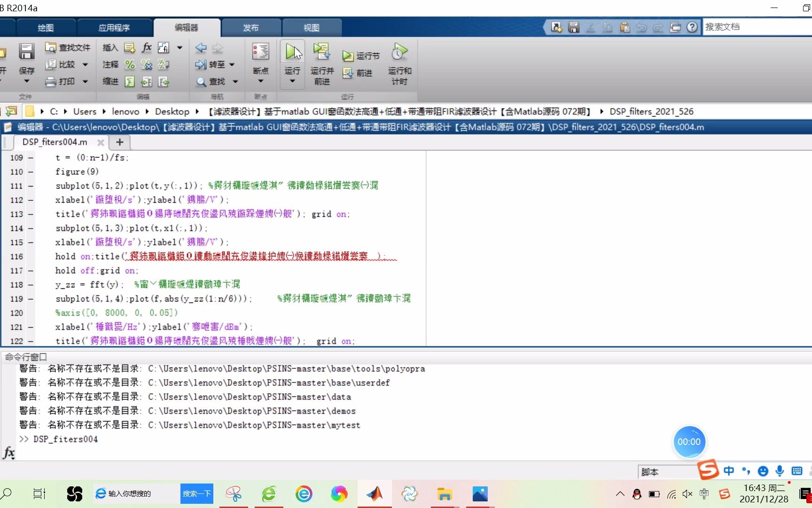Click the fx insert function icon
The image size is (812, 508).
[147, 48]
